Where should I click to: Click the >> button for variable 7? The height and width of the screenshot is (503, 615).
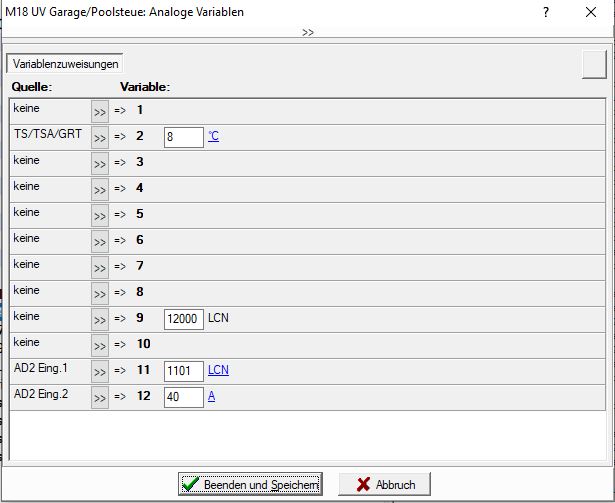99,267
